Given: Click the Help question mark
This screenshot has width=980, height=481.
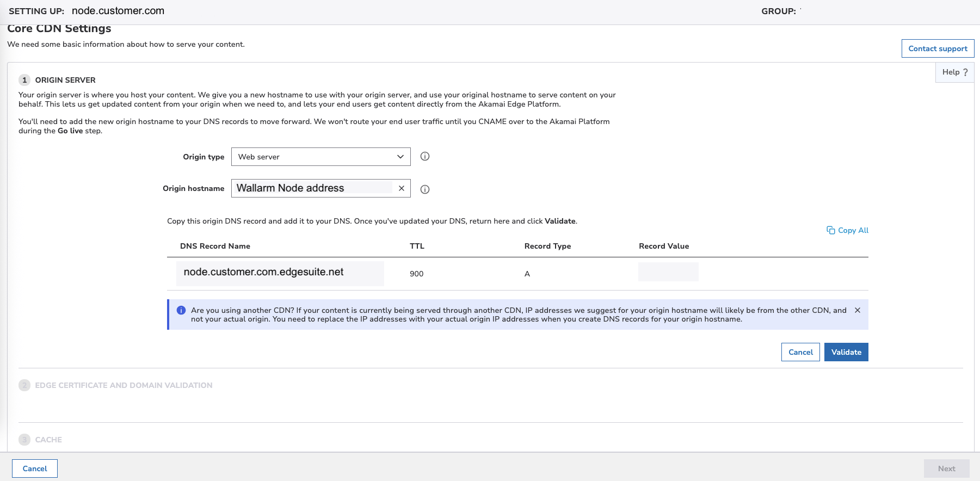Looking at the screenshot, I should pyautogui.click(x=965, y=72).
